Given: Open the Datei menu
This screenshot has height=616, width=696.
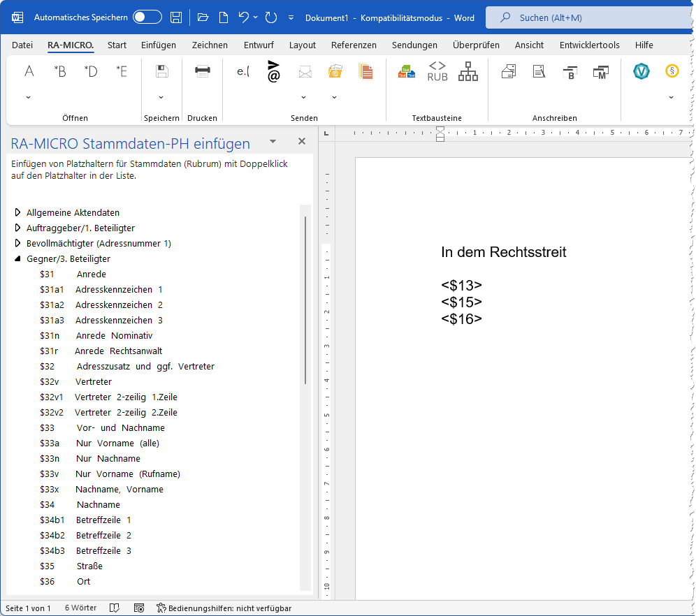Looking at the screenshot, I should (22, 45).
